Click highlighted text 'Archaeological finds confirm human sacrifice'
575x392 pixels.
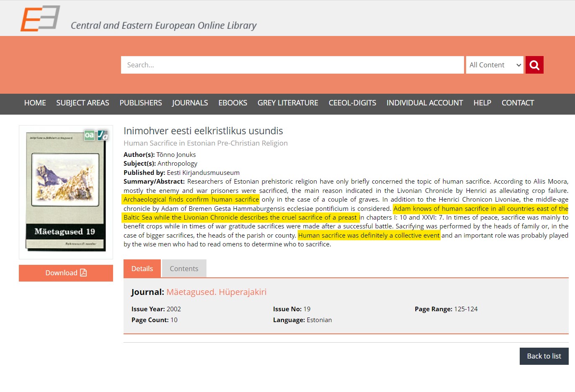[191, 200]
